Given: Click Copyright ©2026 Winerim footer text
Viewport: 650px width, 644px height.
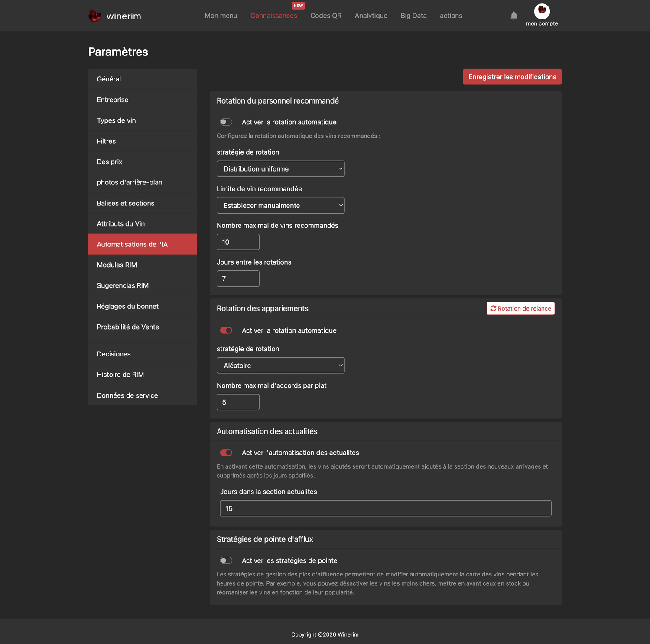Looking at the screenshot, I should pyautogui.click(x=325, y=634).
